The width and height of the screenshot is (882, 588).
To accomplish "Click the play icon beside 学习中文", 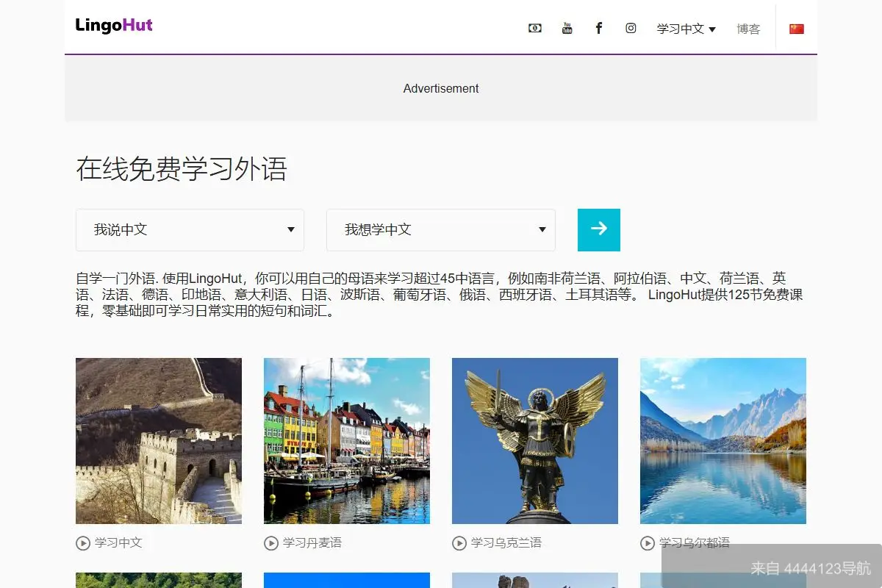I will tap(82, 542).
